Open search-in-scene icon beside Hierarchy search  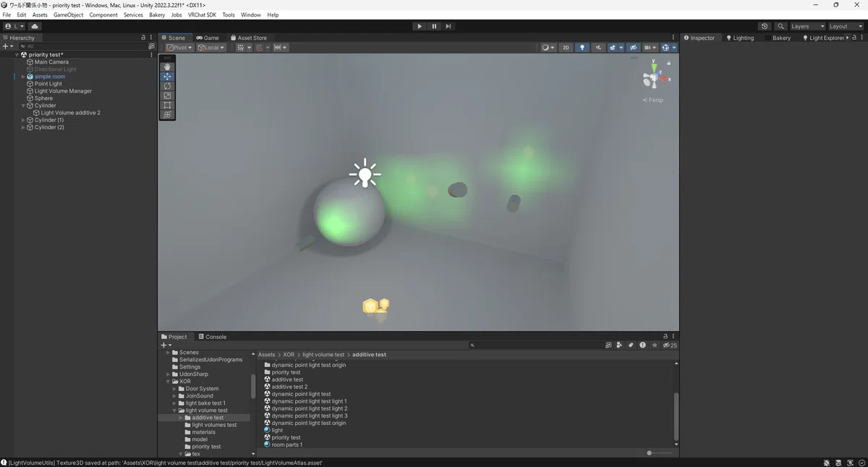(x=151, y=46)
